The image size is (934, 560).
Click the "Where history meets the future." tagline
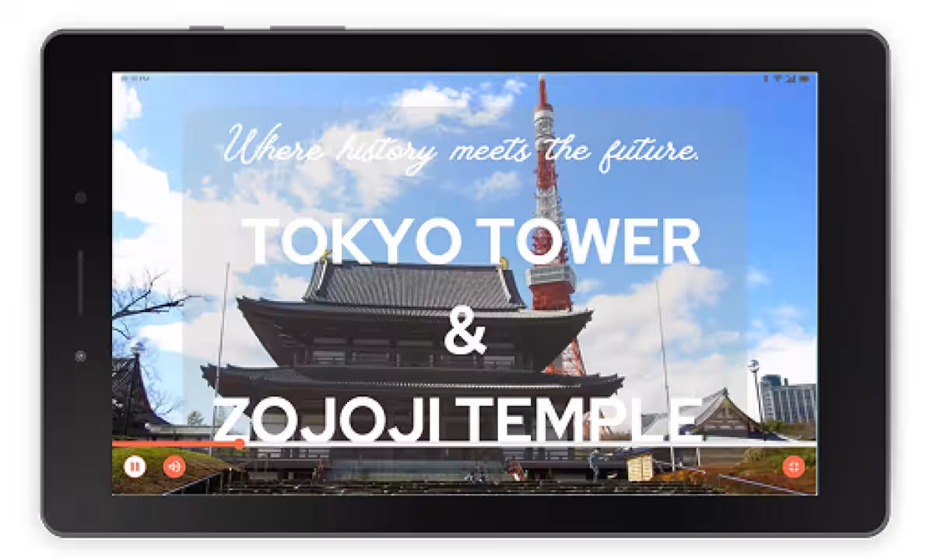click(464, 148)
